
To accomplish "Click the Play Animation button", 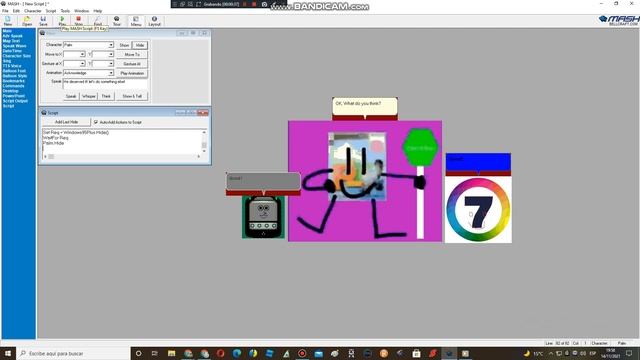I will coord(132,73).
